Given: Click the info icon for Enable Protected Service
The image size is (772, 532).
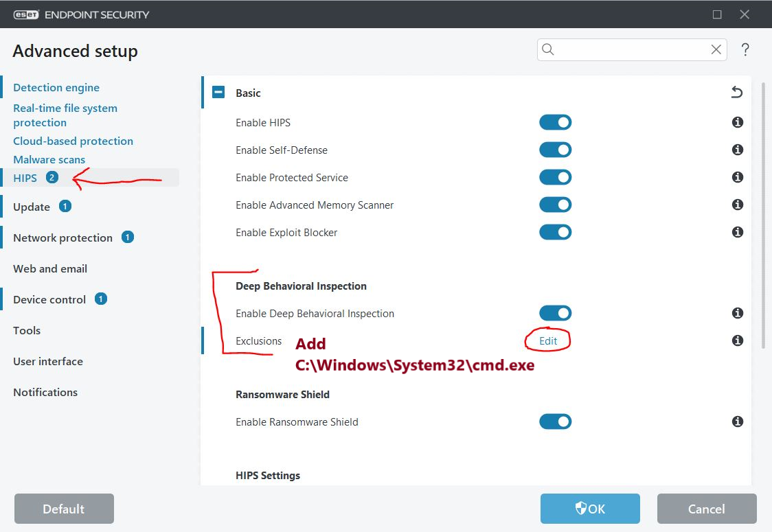Looking at the screenshot, I should coord(737,177).
